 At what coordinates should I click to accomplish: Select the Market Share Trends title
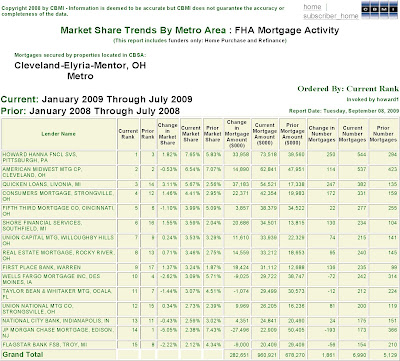(200, 30)
